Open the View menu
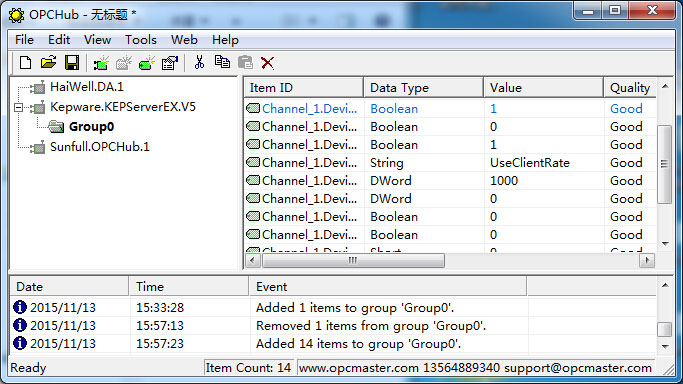Image resolution: width=683 pixels, height=384 pixels. point(97,40)
